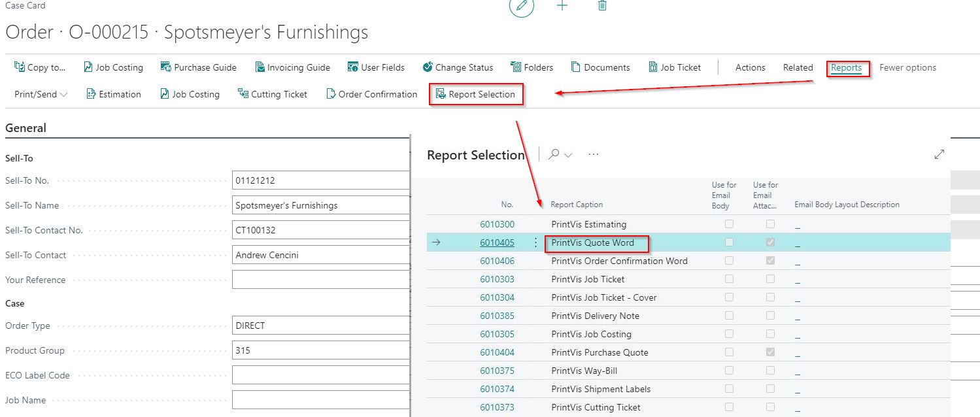The height and width of the screenshot is (417, 980).
Task: Run the Estimation report
Action: 114,94
